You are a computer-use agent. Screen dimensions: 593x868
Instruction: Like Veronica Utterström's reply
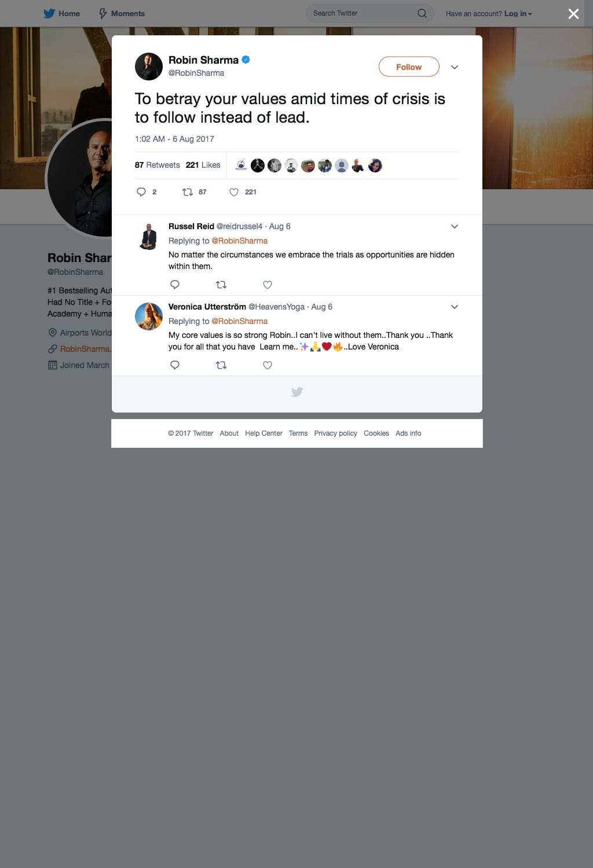click(268, 365)
